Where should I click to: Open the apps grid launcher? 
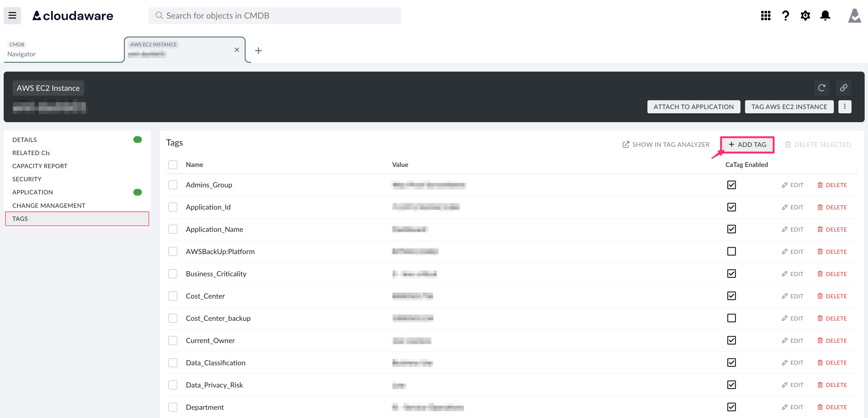tap(765, 16)
